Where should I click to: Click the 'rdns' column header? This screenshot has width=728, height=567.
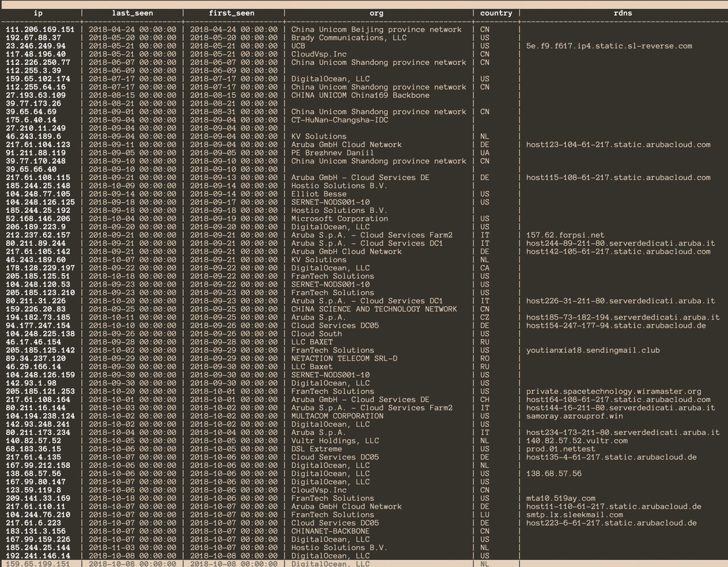(622, 13)
